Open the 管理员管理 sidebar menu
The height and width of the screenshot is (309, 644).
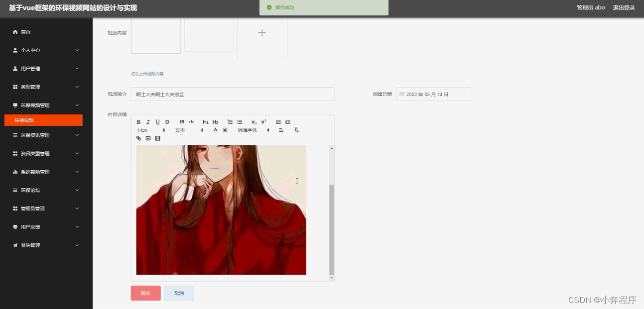(x=46, y=208)
